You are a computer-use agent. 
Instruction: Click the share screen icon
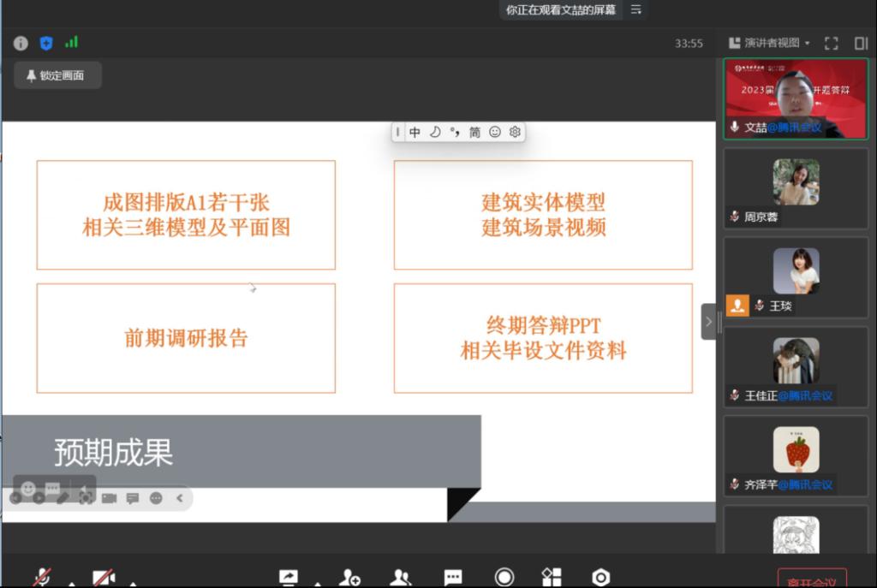(289, 578)
